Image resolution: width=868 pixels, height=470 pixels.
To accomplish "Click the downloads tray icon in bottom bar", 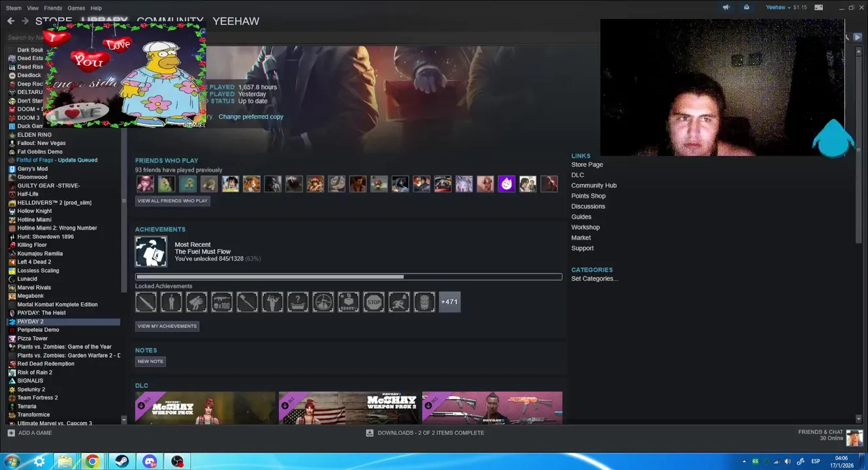I will click(370, 433).
